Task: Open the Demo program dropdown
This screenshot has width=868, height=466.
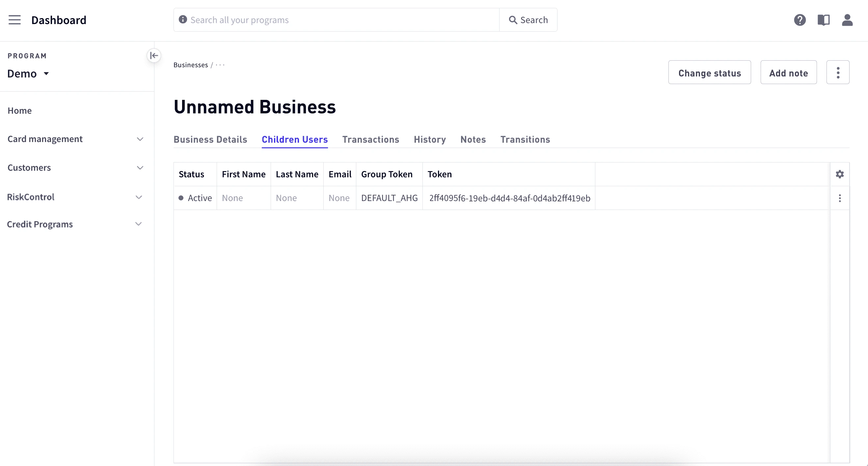Action: [x=28, y=73]
